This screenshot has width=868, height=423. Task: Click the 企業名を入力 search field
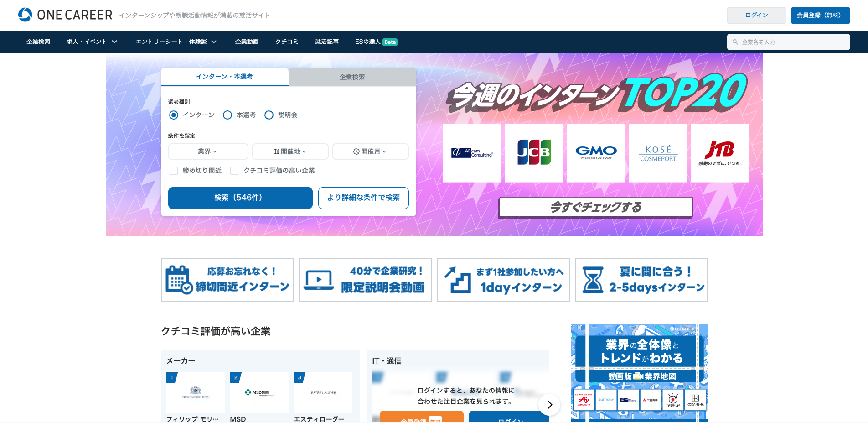(789, 42)
